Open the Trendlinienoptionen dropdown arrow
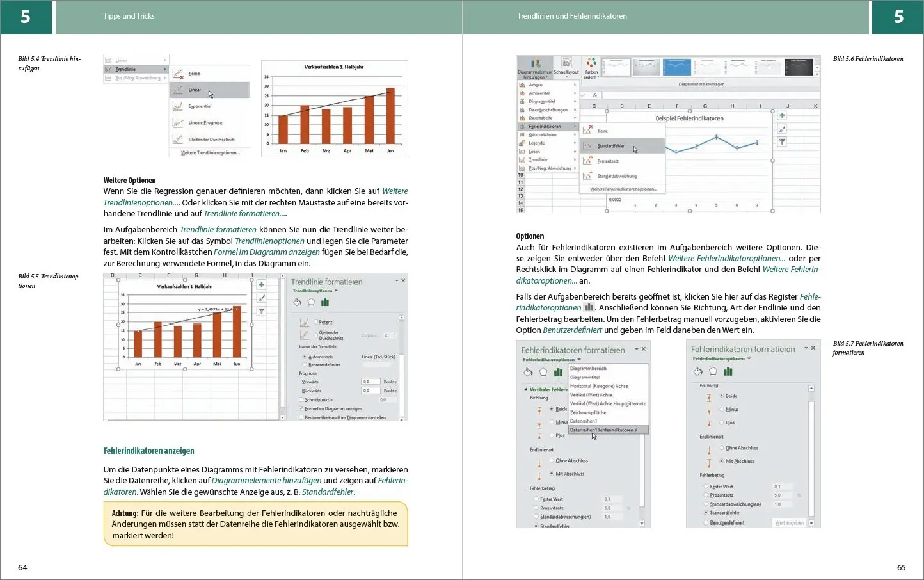 click(336, 291)
